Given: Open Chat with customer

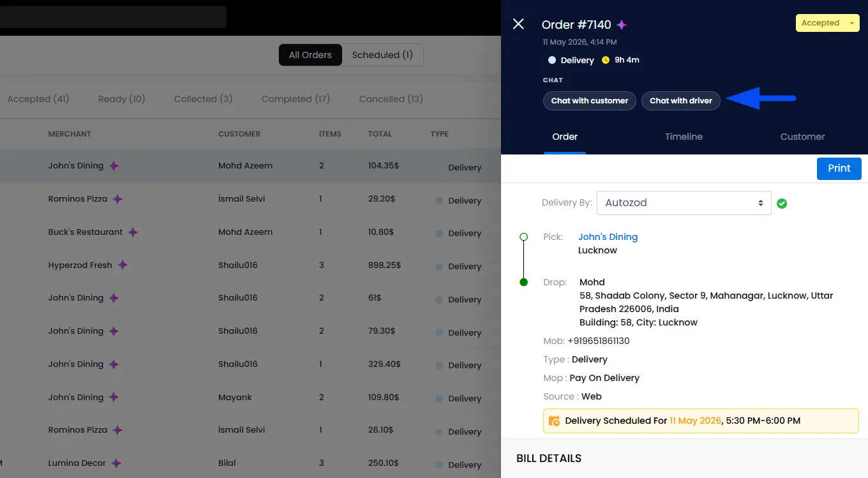Looking at the screenshot, I should (x=590, y=101).
